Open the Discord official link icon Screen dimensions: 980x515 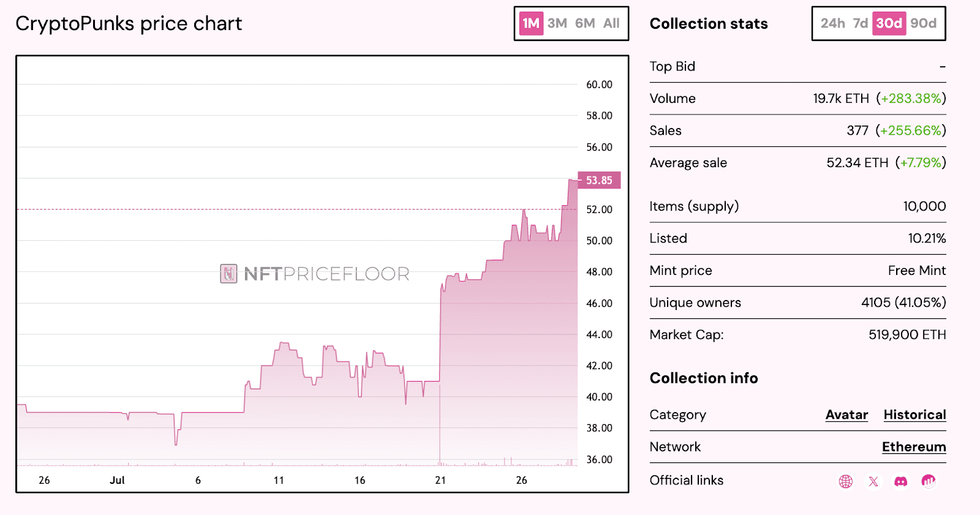pos(901,481)
